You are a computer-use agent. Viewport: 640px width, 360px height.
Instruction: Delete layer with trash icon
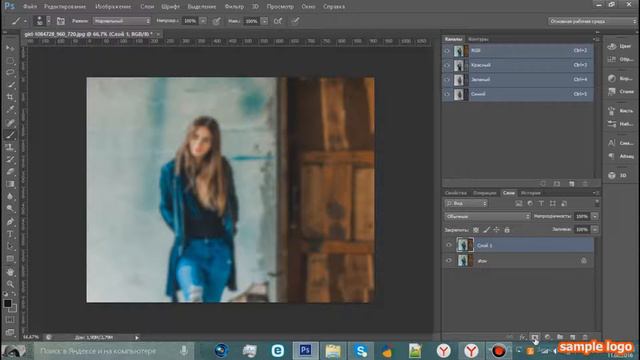pos(585,337)
